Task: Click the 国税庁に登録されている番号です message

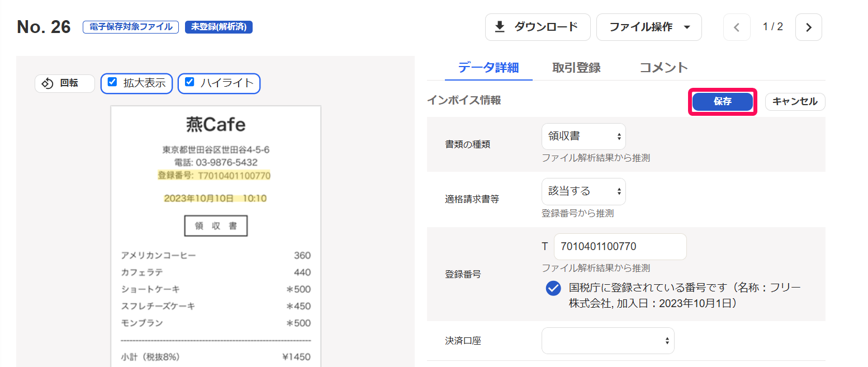Action: pos(685,296)
